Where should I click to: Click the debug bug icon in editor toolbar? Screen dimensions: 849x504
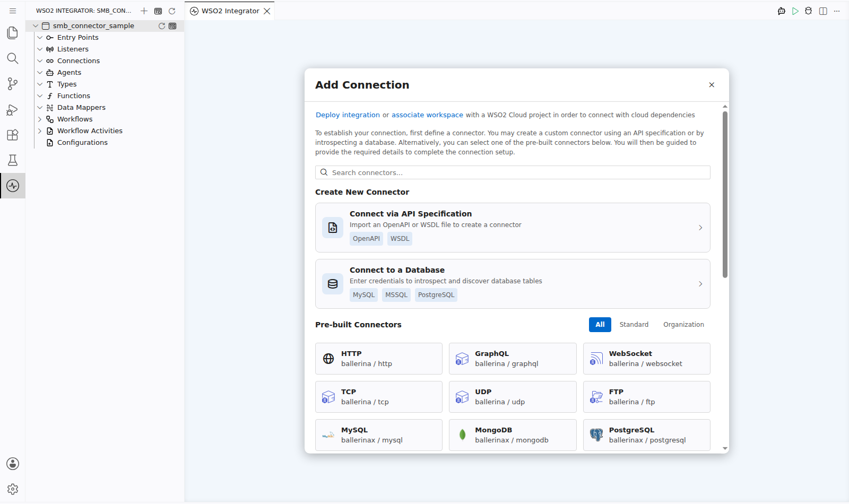pos(809,11)
